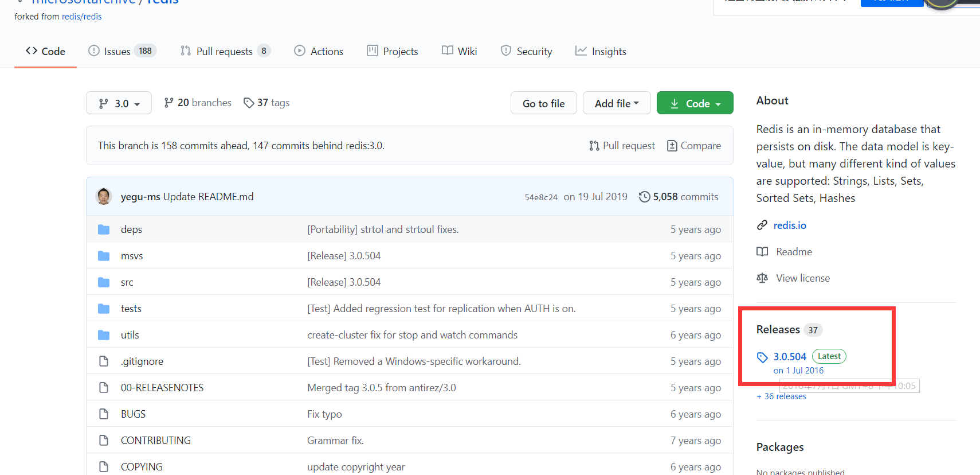The image size is (980, 475).
Task: Open the Merged tag 3.0.5 commit message
Action: [382, 388]
